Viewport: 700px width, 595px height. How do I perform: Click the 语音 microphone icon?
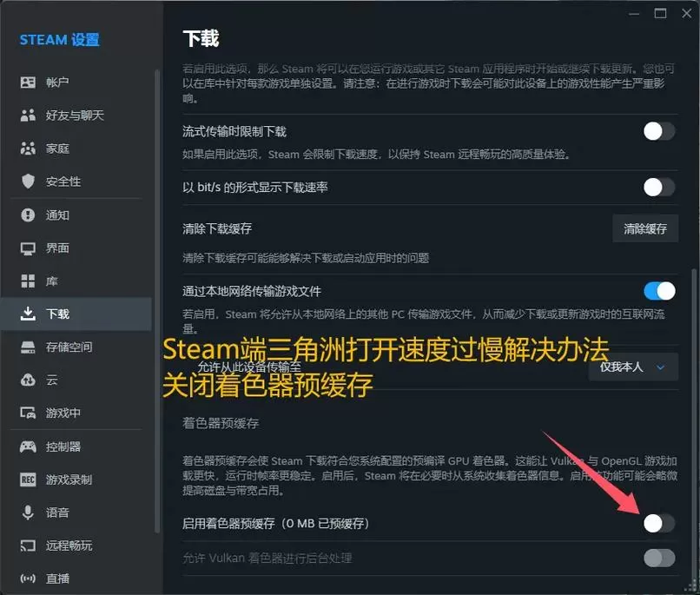pyautogui.click(x=28, y=512)
